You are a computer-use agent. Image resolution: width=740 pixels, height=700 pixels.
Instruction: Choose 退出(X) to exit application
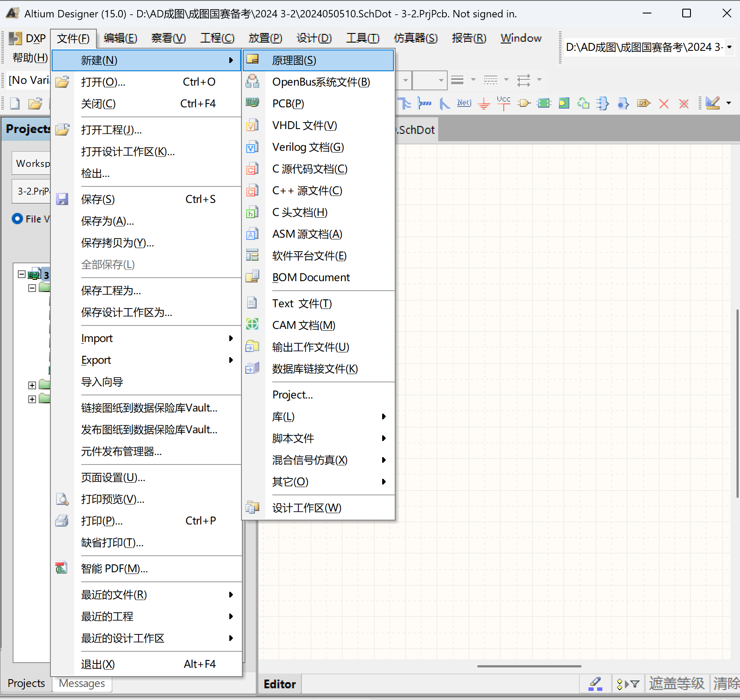pyautogui.click(x=146, y=664)
